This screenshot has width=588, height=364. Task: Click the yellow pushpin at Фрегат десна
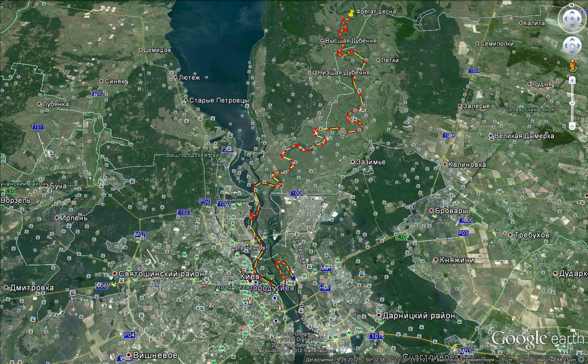click(x=351, y=13)
